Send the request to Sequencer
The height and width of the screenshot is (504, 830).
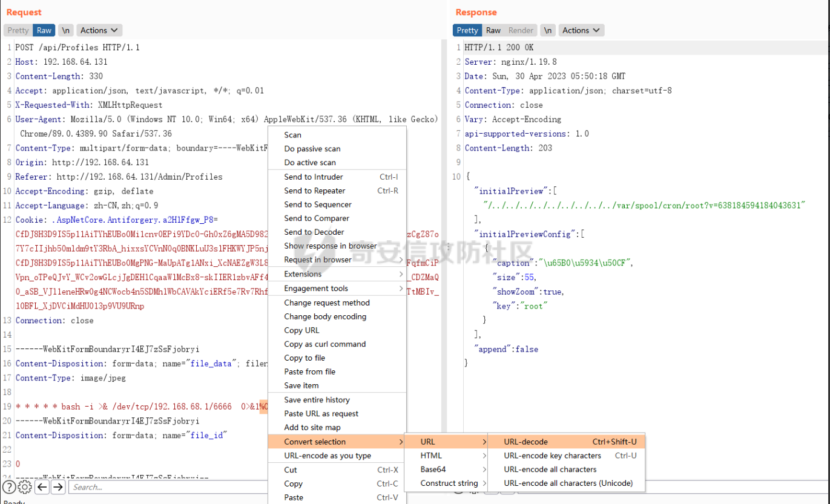click(x=337, y=205)
